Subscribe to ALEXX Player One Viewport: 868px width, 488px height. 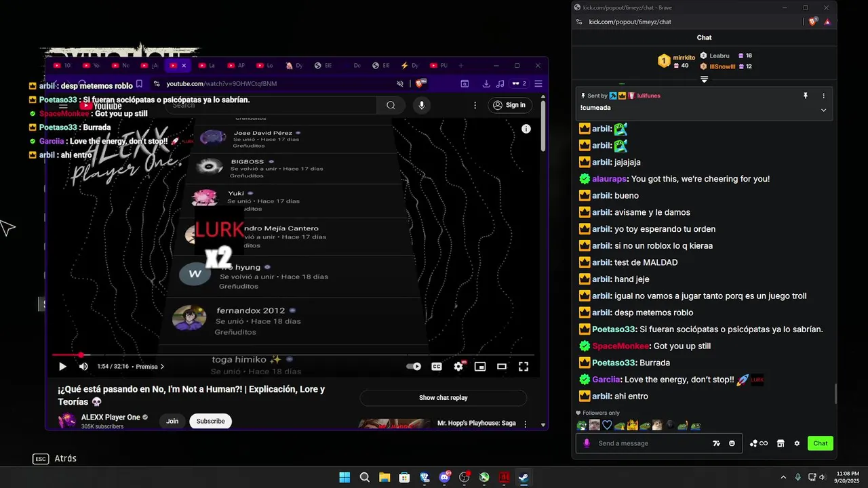pos(210,421)
